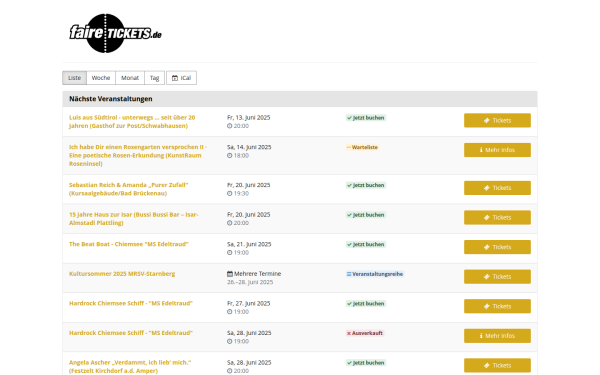600x375 pixels.
Task: Switch to the Woche view tab
Action: pyautogui.click(x=101, y=78)
